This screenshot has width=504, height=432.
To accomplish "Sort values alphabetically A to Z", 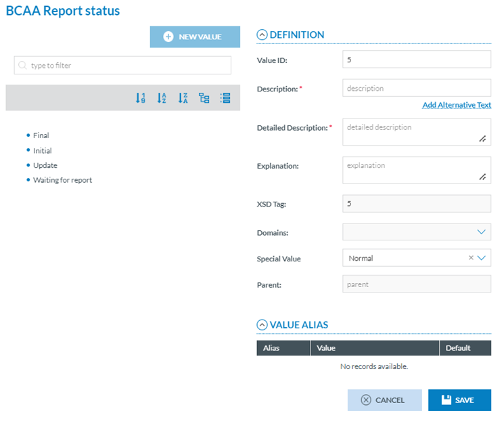I will point(162,98).
